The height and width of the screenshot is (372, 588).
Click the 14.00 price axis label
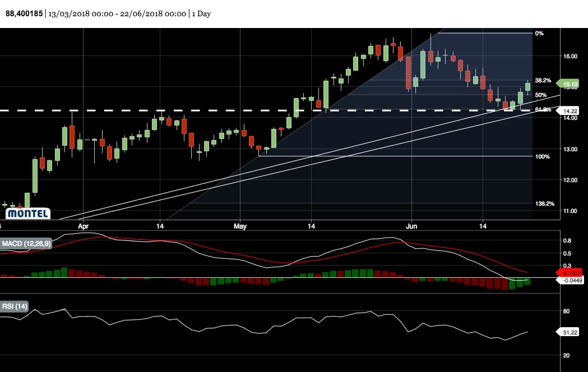pos(570,118)
